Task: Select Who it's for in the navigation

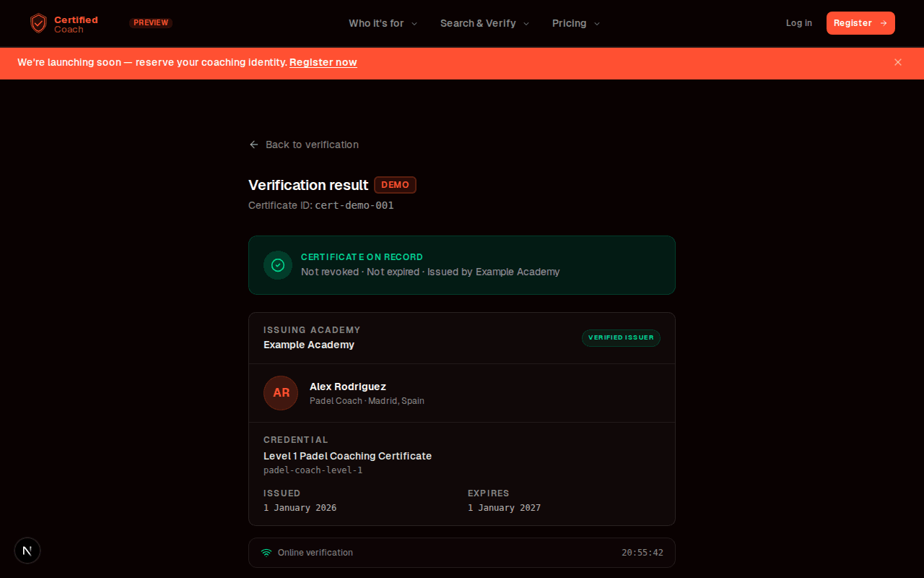Action: (377, 23)
